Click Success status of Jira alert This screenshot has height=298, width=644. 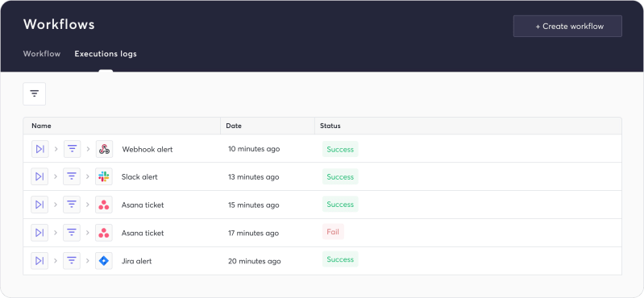coord(340,259)
